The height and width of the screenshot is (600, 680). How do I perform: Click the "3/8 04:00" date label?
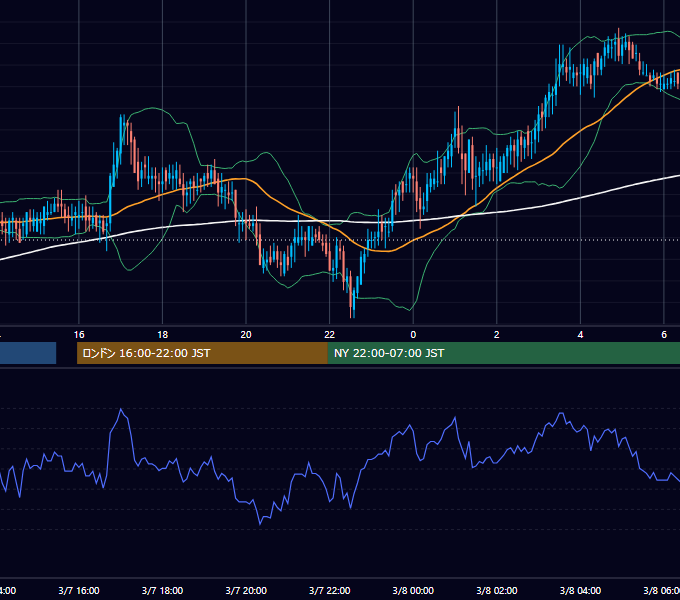[580, 590]
